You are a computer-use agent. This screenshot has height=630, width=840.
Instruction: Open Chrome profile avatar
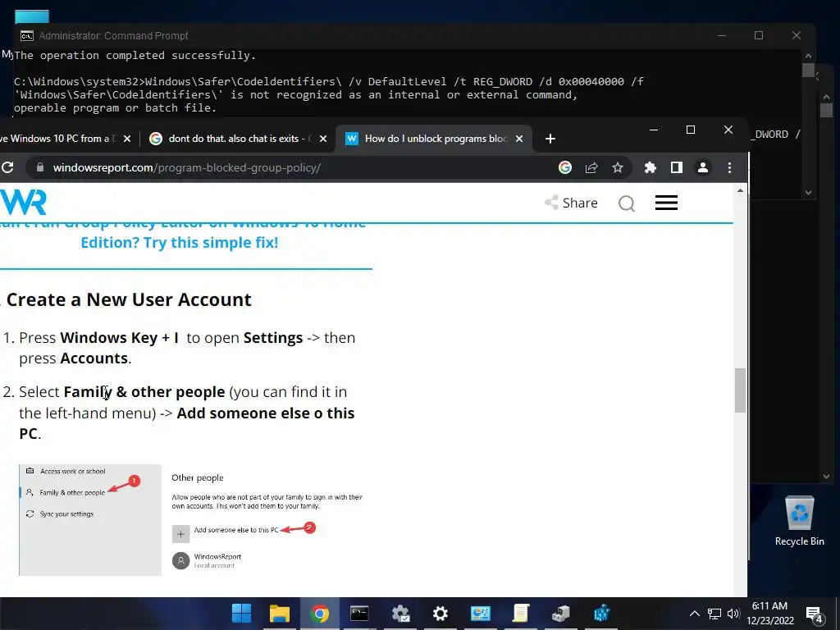(x=703, y=167)
